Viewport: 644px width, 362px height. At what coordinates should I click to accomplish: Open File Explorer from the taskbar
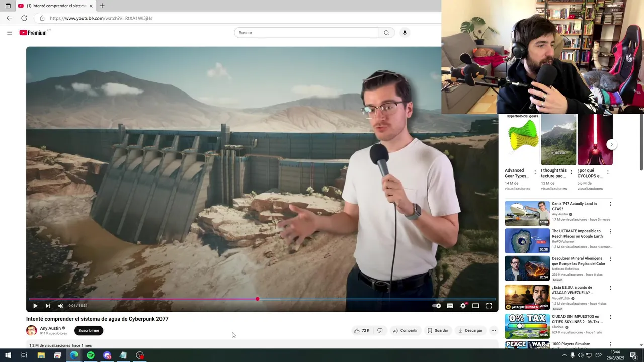(41, 355)
